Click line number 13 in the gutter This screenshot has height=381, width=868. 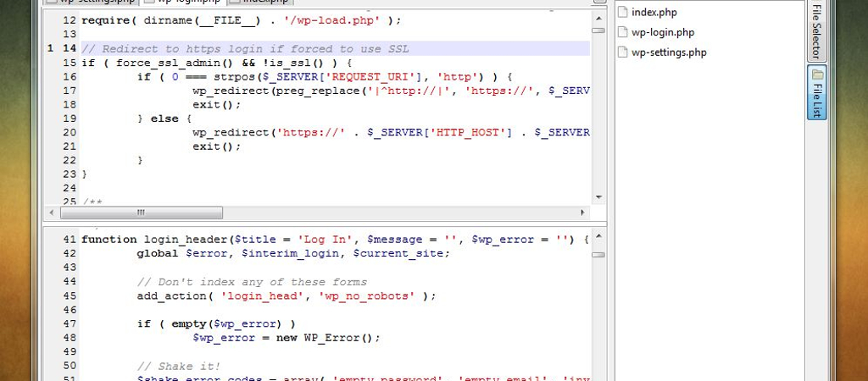69,34
